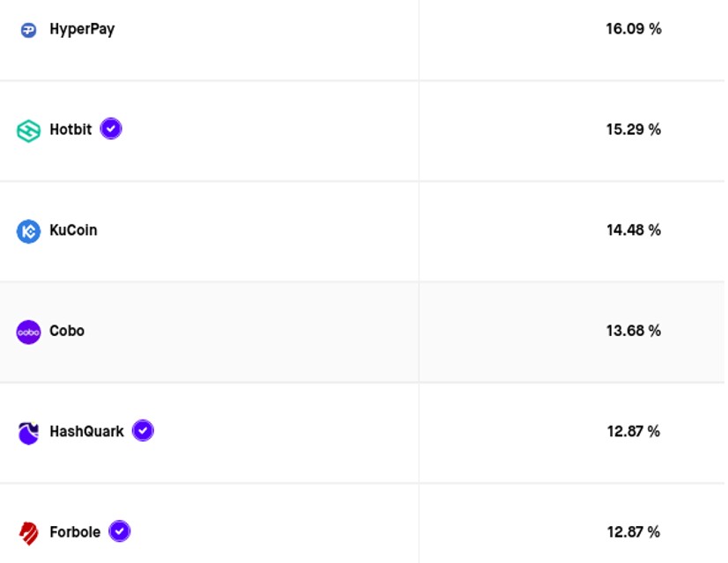The image size is (728, 563).
Task: Click Hotbit's purple verified badge
Action: tap(110, 129)
